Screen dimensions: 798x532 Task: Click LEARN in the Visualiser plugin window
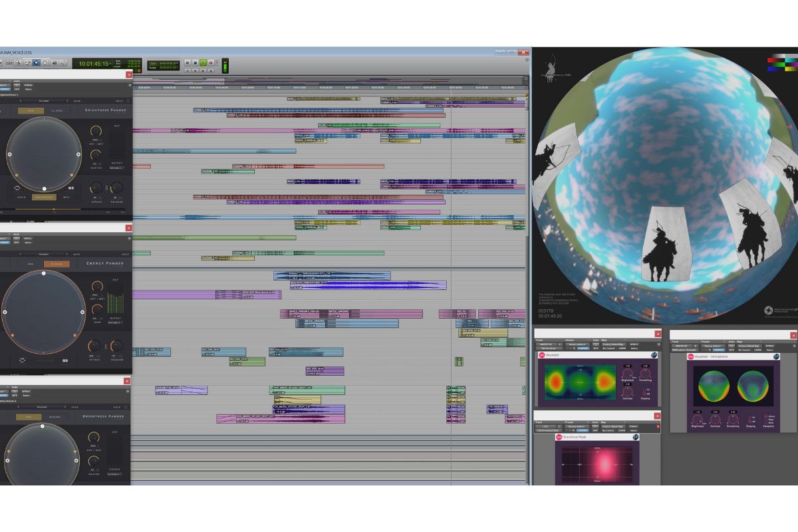coord(622,348)
